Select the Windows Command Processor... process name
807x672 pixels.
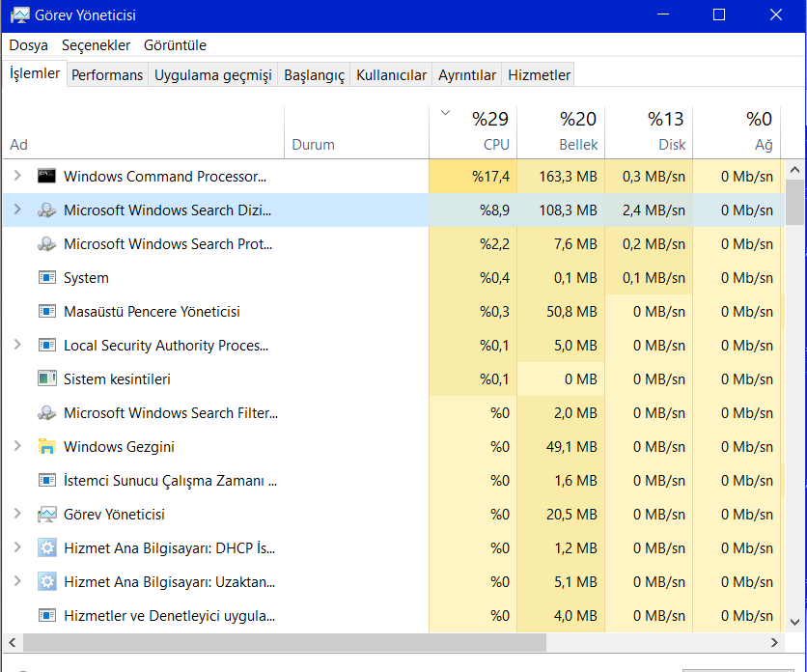165,176
